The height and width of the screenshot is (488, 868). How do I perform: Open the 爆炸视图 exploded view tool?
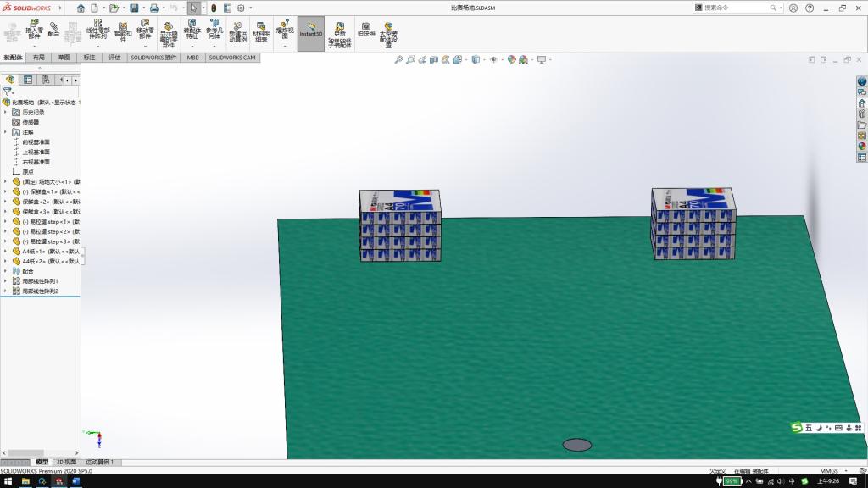(x=285, y=31)
